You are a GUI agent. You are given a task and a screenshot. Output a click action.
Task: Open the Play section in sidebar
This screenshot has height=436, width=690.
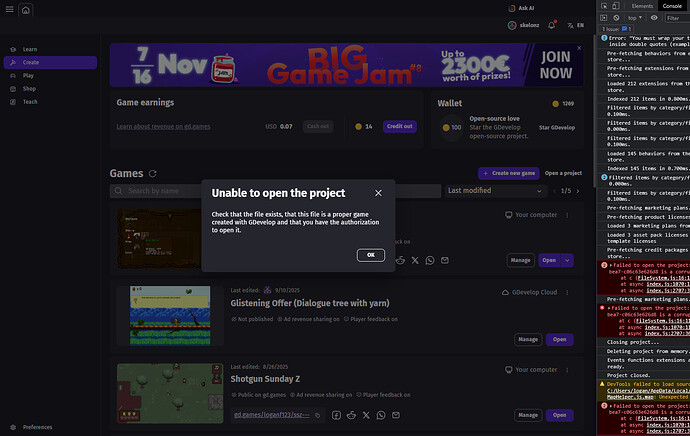[x=50, y=76]
